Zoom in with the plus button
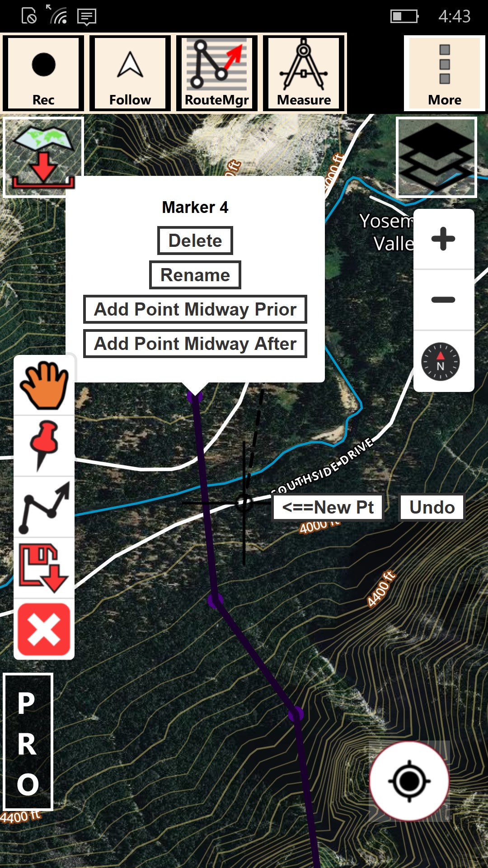 pos(444,239)
